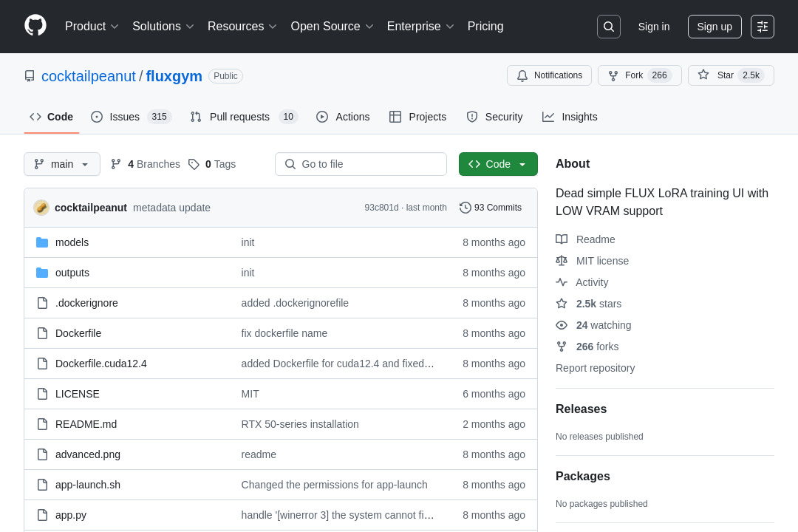The height and width of the screenshot is (532, 798).
Task: Open the 'fix dockerfile name' commit message
Action: coord(284,333)
